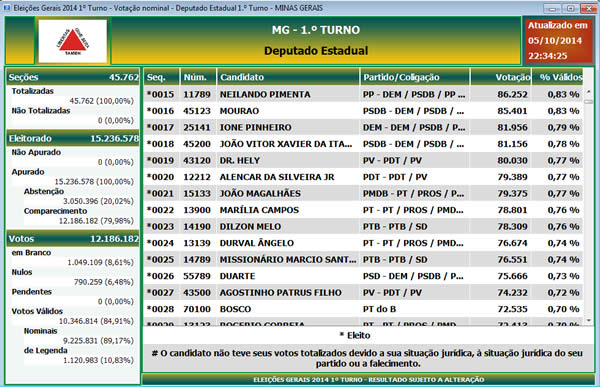Click the application icon in title bar
The width and height of the screenshot is (600, 387).
7,8
